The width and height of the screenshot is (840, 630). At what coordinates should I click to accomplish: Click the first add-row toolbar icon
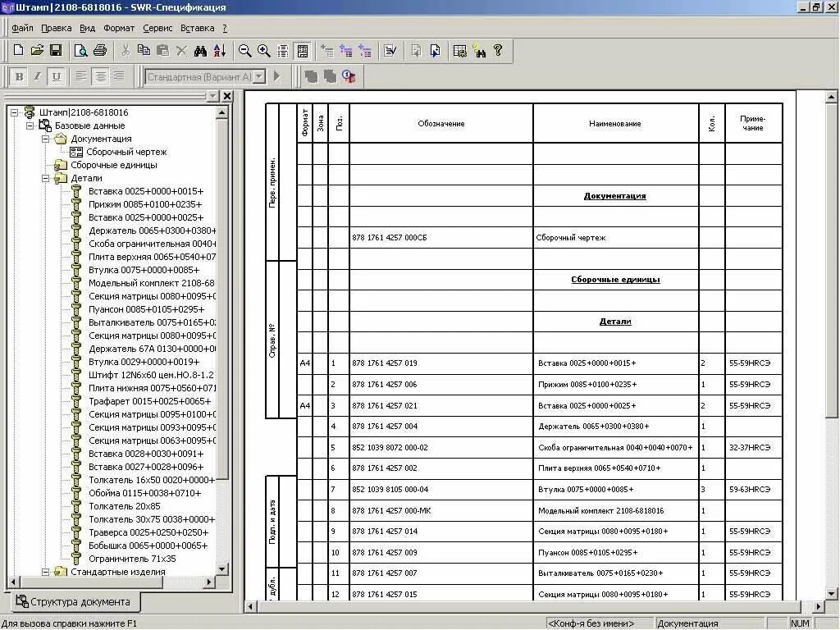(326, 51)
